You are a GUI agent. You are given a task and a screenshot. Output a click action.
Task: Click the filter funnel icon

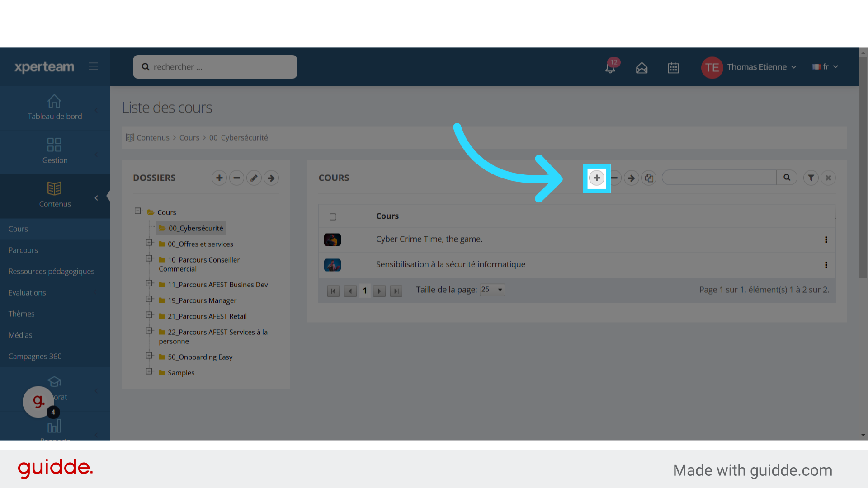pyautogui.click(x=811, y=178)
